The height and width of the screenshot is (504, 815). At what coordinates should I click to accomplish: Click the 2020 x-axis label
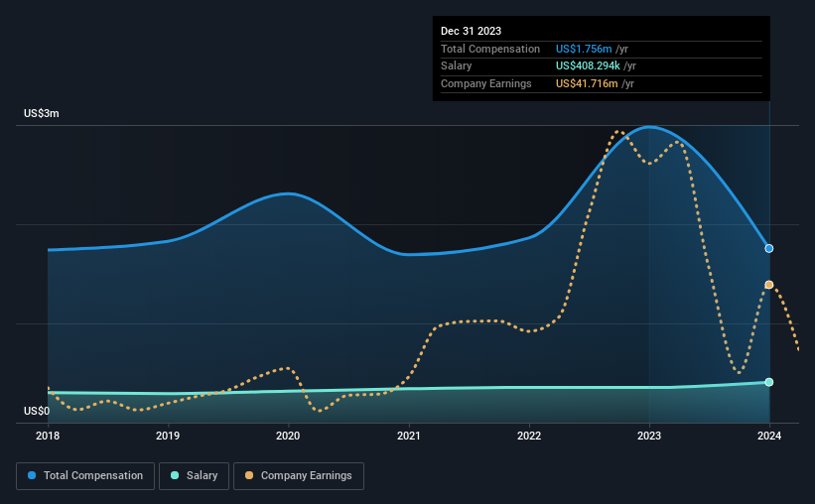(288, 436)
